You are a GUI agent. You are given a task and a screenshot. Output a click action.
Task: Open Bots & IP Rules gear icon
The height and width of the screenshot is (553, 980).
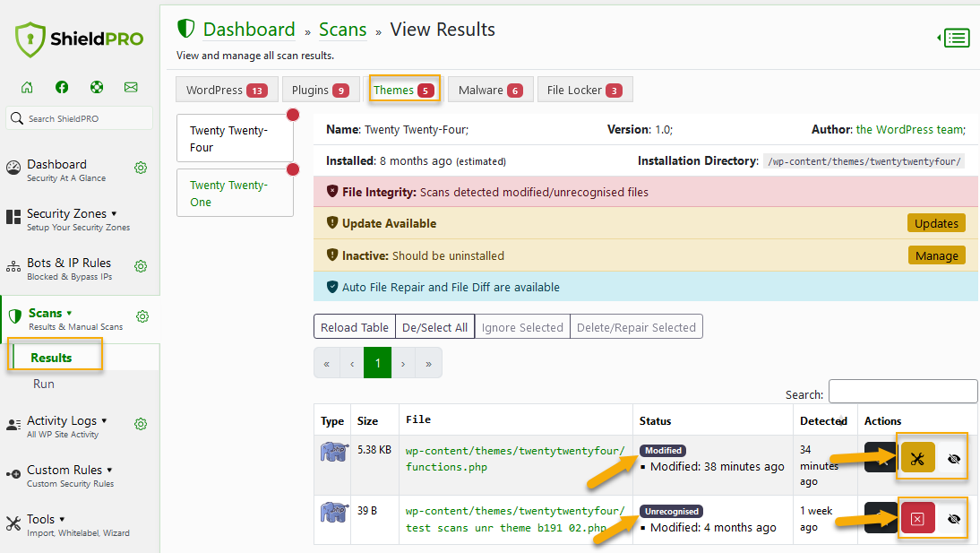(141, 266)
